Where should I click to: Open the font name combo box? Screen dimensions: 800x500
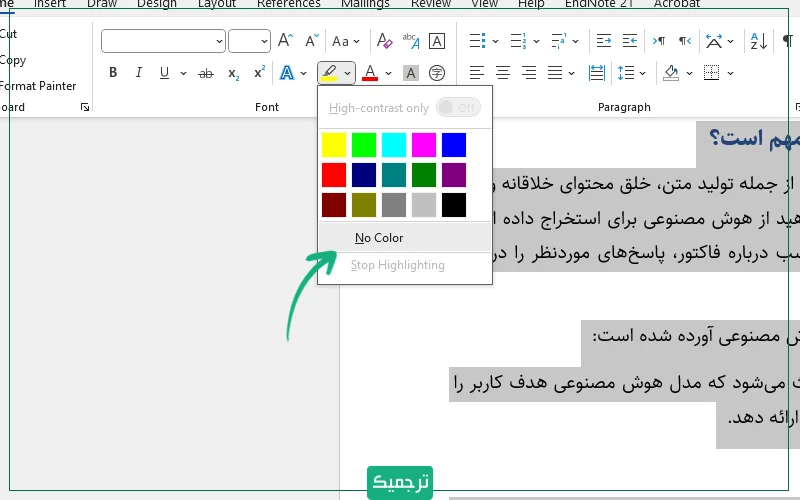point(163,41)
